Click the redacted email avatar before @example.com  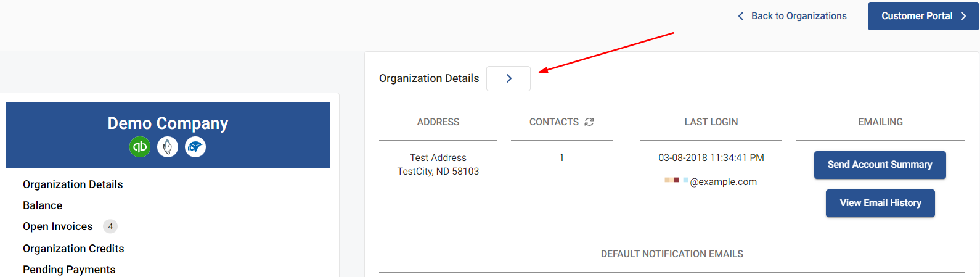click(x=676, y=180)
